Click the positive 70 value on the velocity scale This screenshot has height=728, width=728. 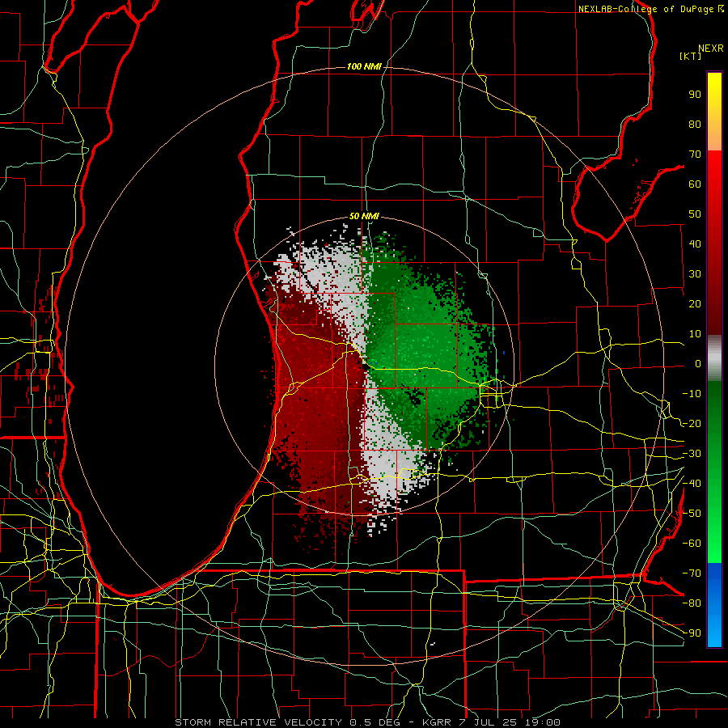[695, 154]
